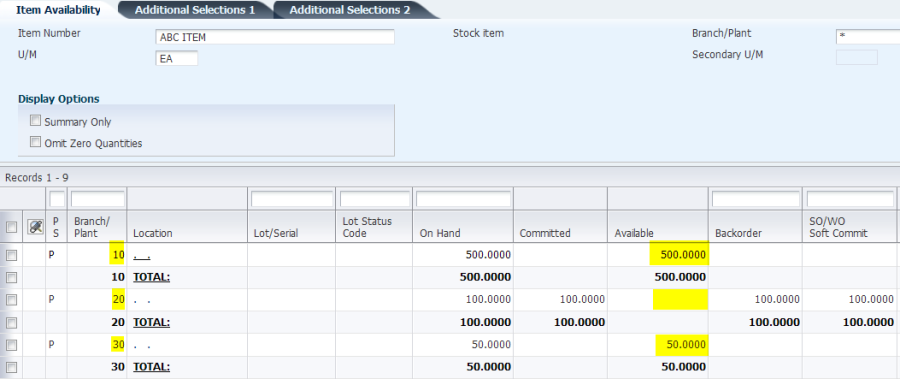Image resolution: width=900 pixels, height=379 pixels.
Task: Focus the Branch/Plant header field with asterisk
Action: 868,37
